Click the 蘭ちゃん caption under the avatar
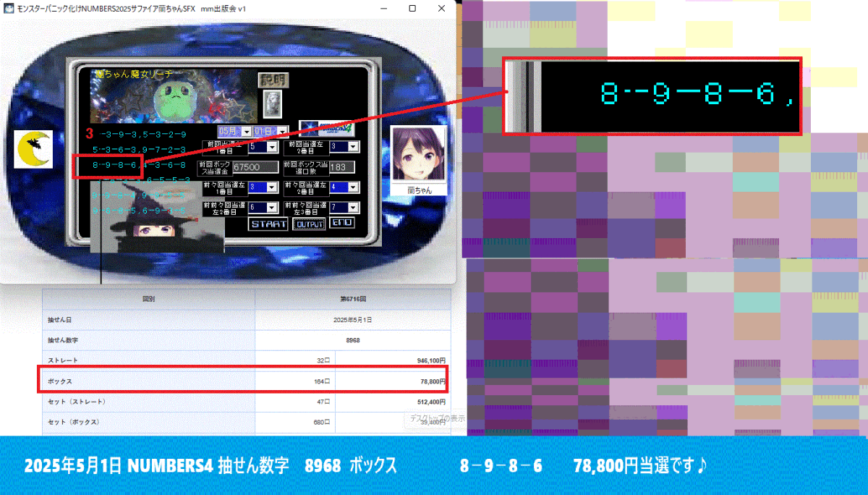Screen dimensions: 868x495 419,190
